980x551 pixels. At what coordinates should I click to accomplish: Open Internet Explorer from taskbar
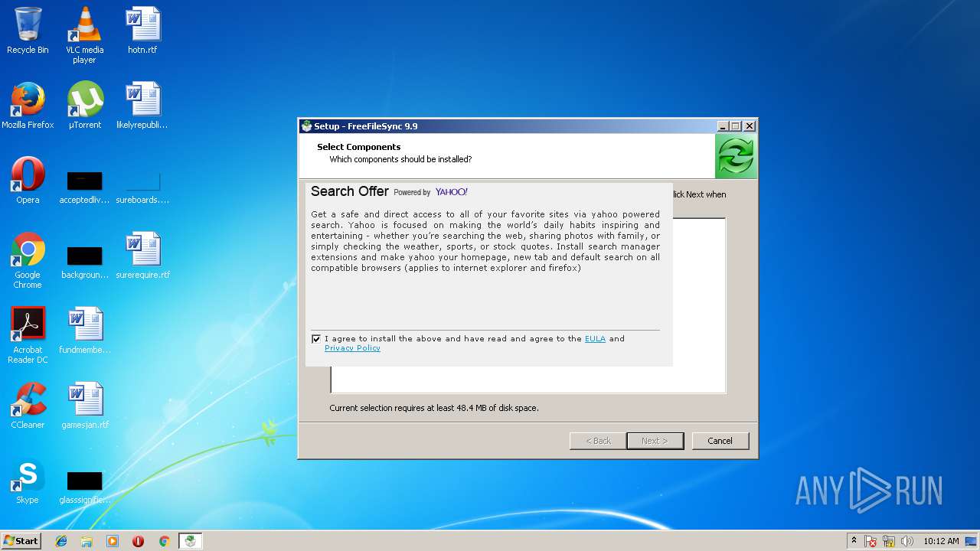(61, 541)
